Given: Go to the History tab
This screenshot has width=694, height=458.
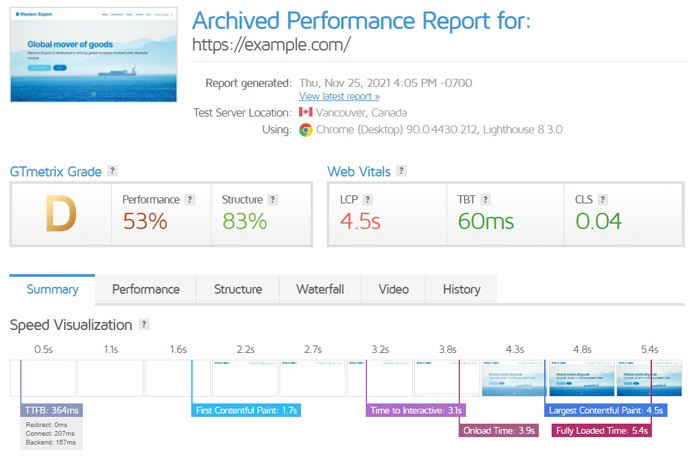Looking at the screenshot, I should pos(461,290).
